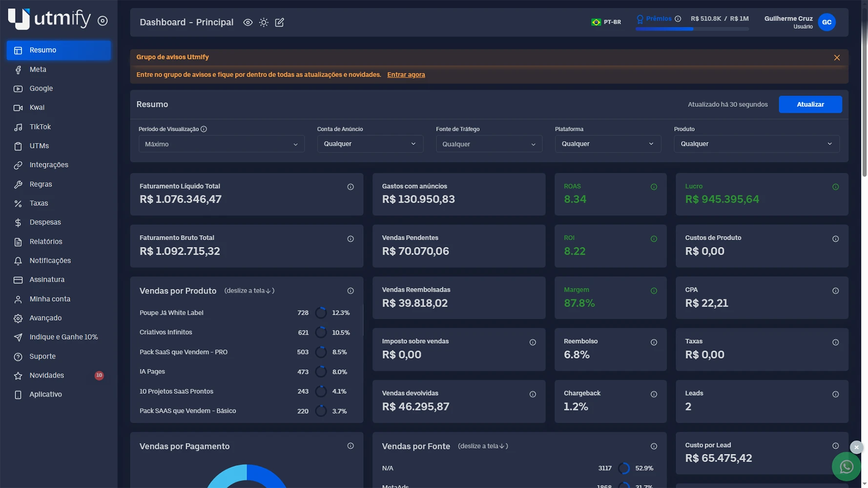
Task: Click info icon on Faturamento Líquido Total
Action: coord(351,187)
